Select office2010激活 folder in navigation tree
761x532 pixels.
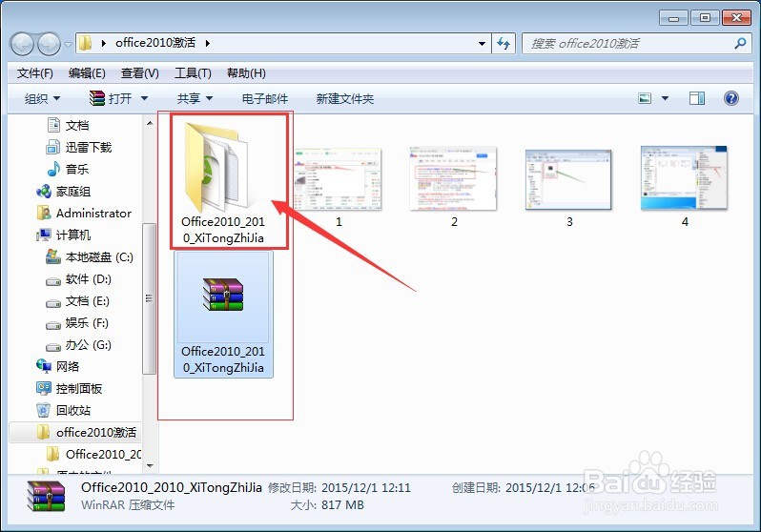[87, 432]
